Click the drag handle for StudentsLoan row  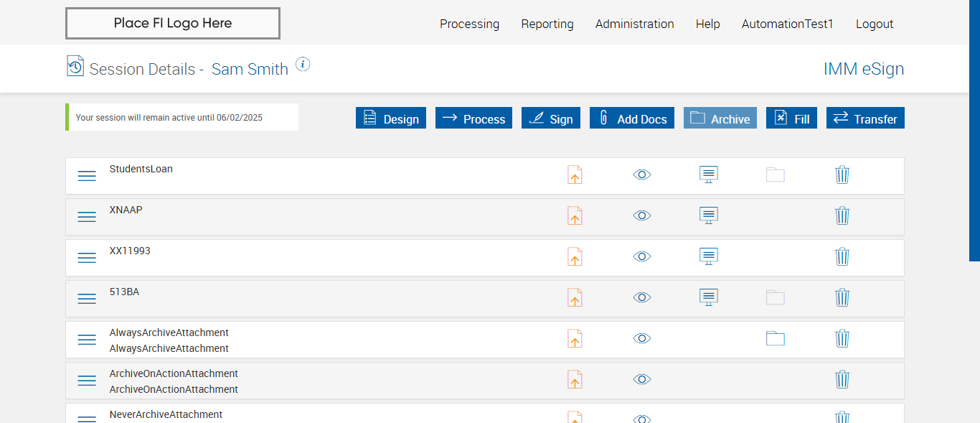tap(87, 176)
